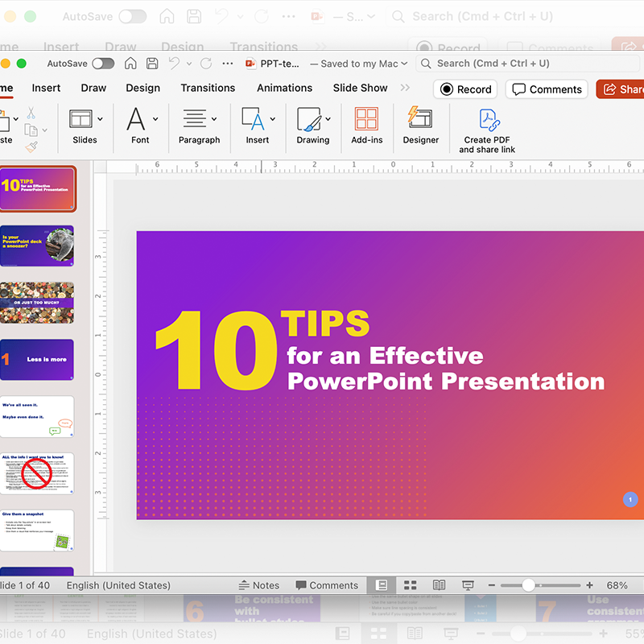This screenshot has height=644, width=644.
Task: Click the zoom in plus button
Action: click(589, 585)
